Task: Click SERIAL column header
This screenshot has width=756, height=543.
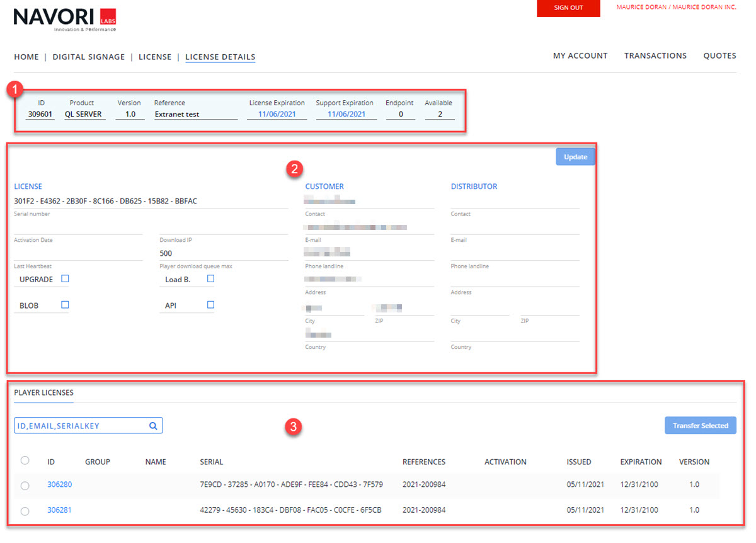Action: point(212,462)
